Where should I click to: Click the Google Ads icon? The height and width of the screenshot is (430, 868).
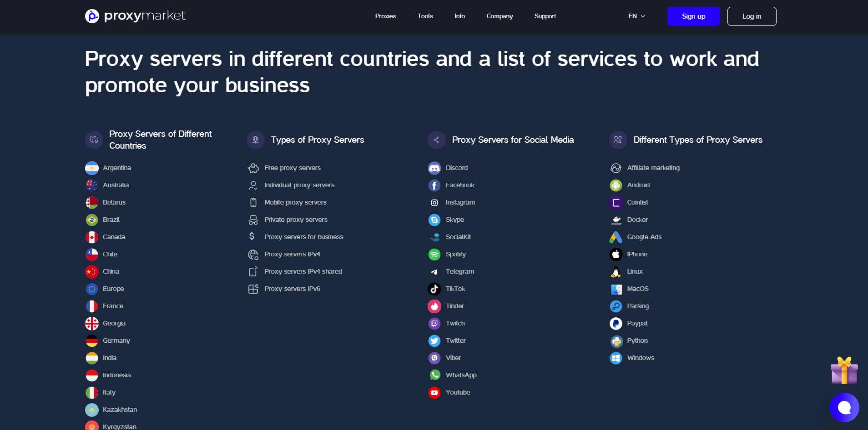(616, 237)
